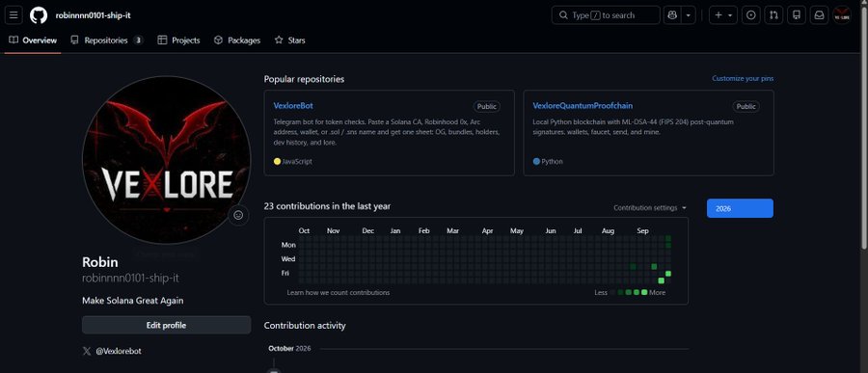Click the Stars star icon
Image resolution: width=868 pixels, height=373 pixels.
279,40
